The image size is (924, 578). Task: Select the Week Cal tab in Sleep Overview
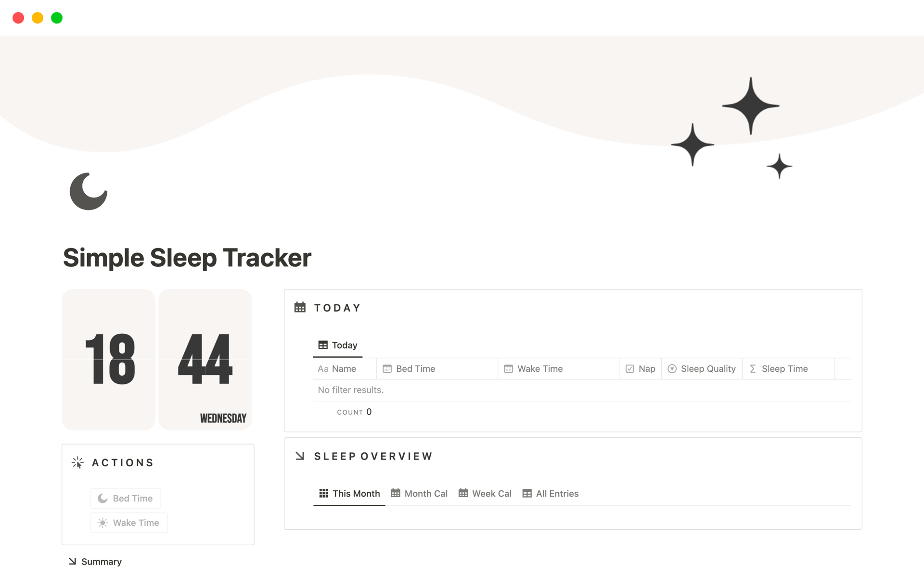click(x=491, y=493)
